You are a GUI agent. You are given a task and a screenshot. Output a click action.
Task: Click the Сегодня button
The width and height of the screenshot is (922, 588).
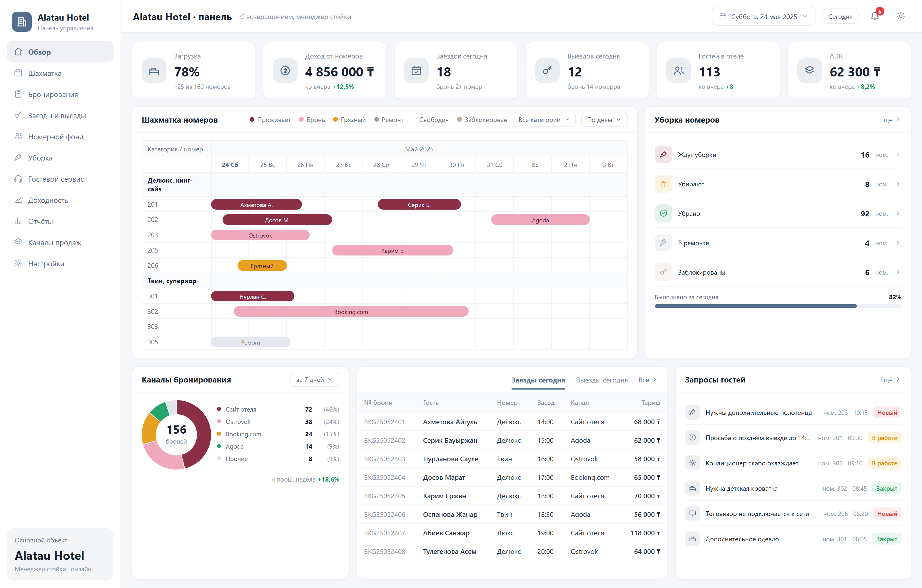(x=840, y=16)
